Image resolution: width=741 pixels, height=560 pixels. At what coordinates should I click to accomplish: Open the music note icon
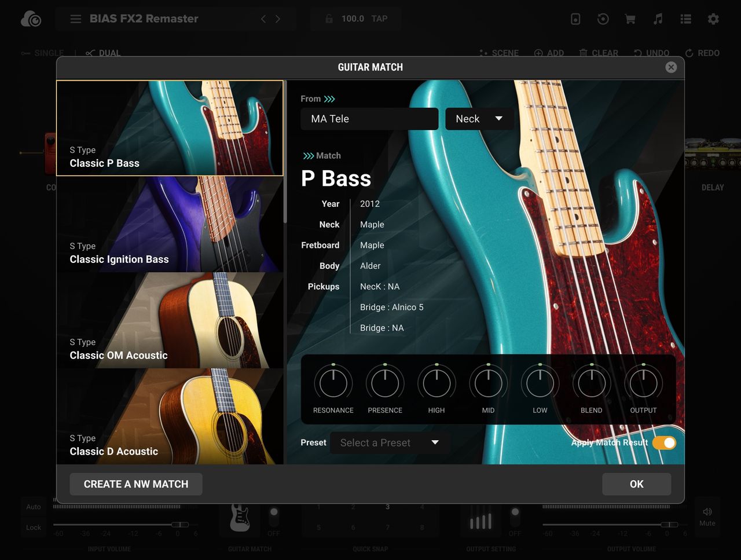pyautogui.click(x=658, y=19)
